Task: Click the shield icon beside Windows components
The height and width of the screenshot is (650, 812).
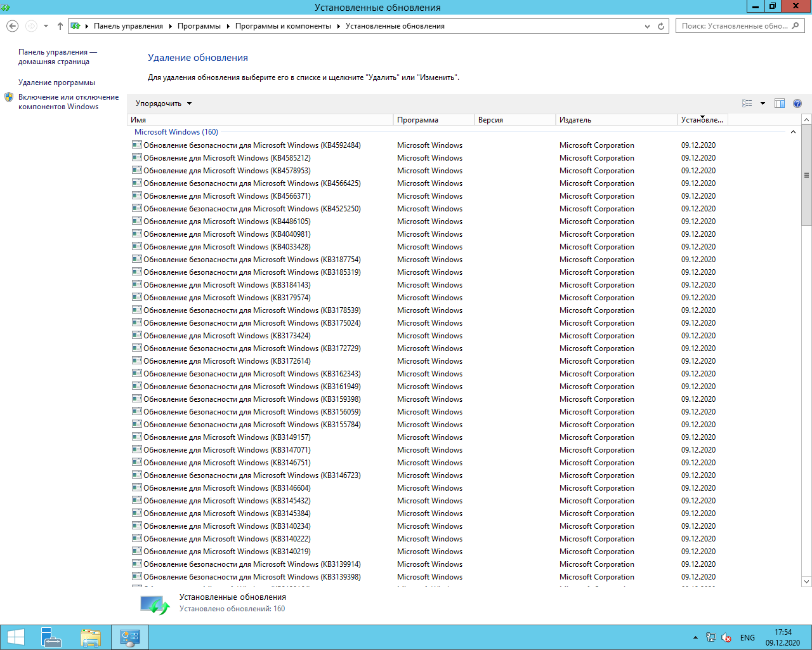Action: 9,97
